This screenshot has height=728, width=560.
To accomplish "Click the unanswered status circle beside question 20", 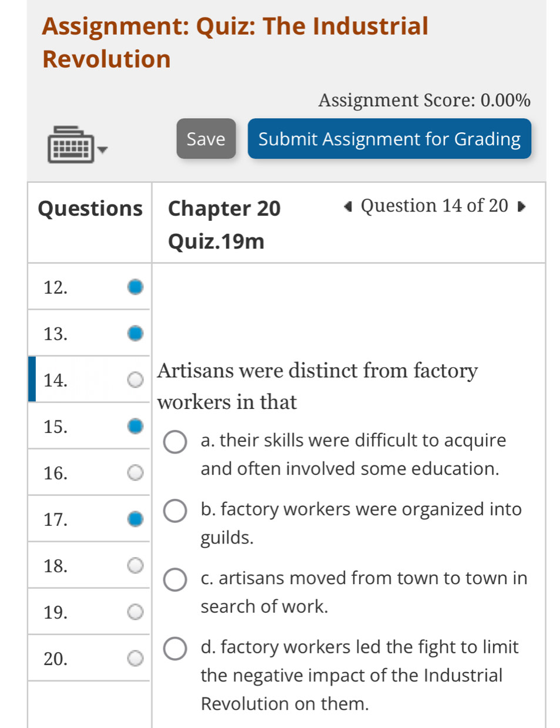I will click(135, 658).
